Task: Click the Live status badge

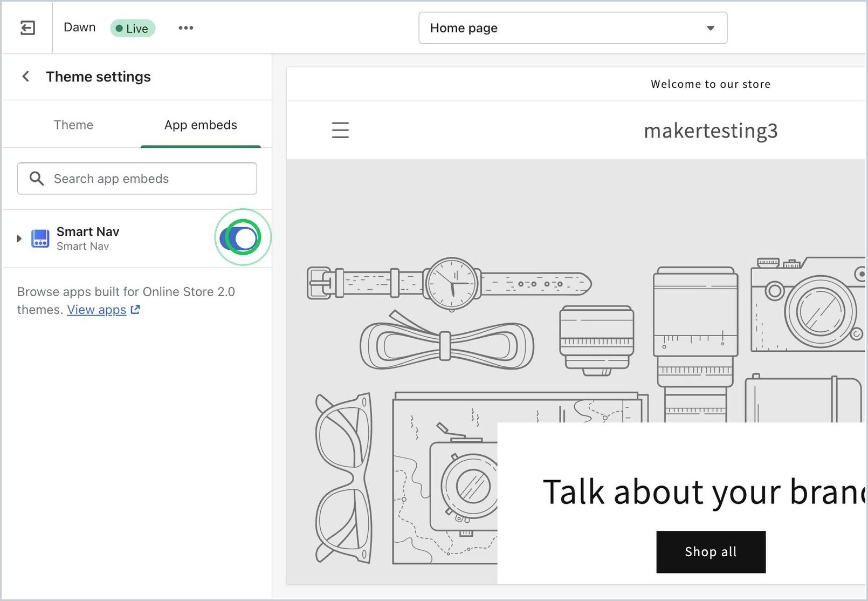Action: (133, 28)
